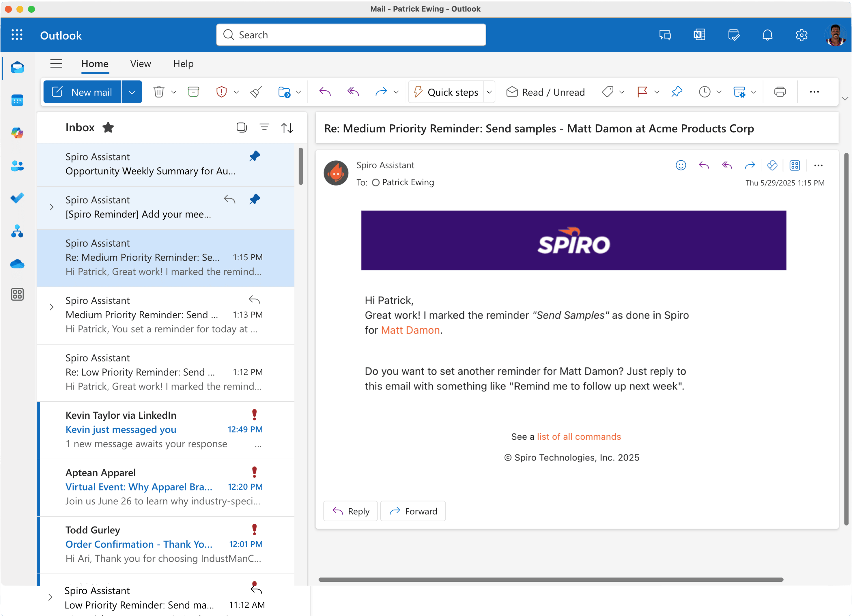Click the reading pane vertical scrollbar
The image size is (852, 616).
tap(846, 339)
